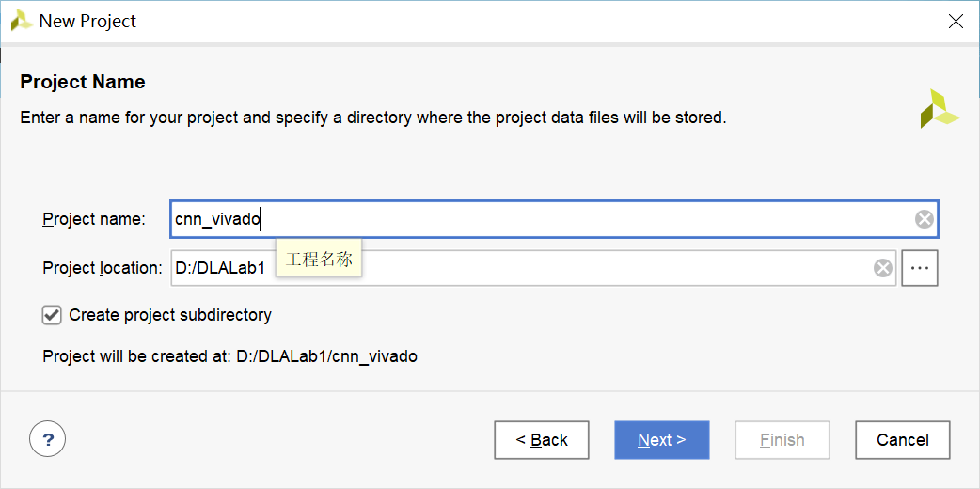This screenshot has width=980, height=489.
Task: Open the browse dialog with the ellipsis button
Action: [x=920, y=268]
